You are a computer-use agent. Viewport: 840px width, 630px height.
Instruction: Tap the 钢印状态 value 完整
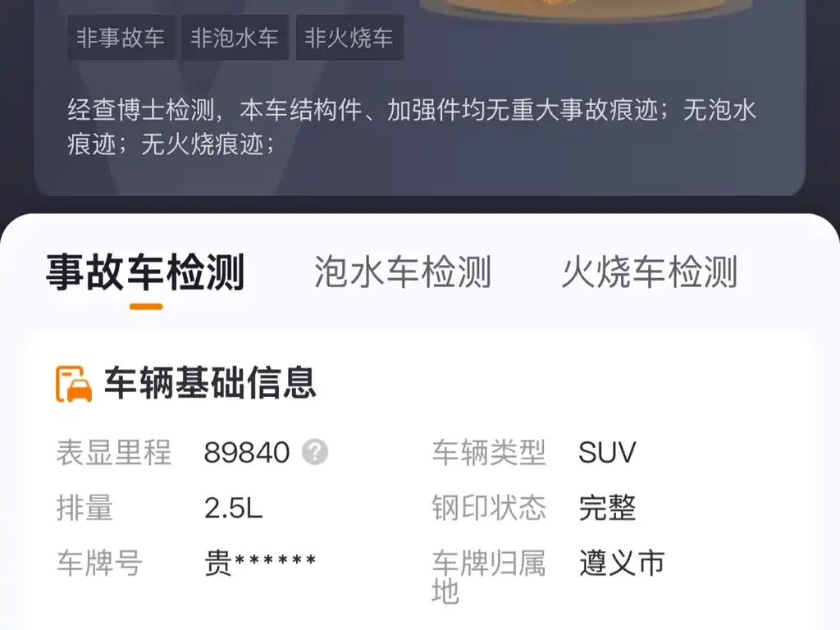[x=608, y=508]
